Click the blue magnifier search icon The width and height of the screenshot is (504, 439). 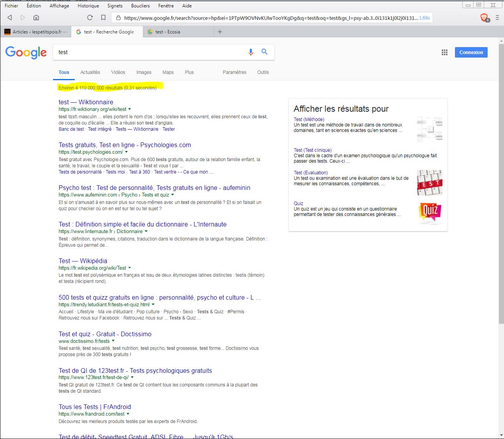[264, 52]
